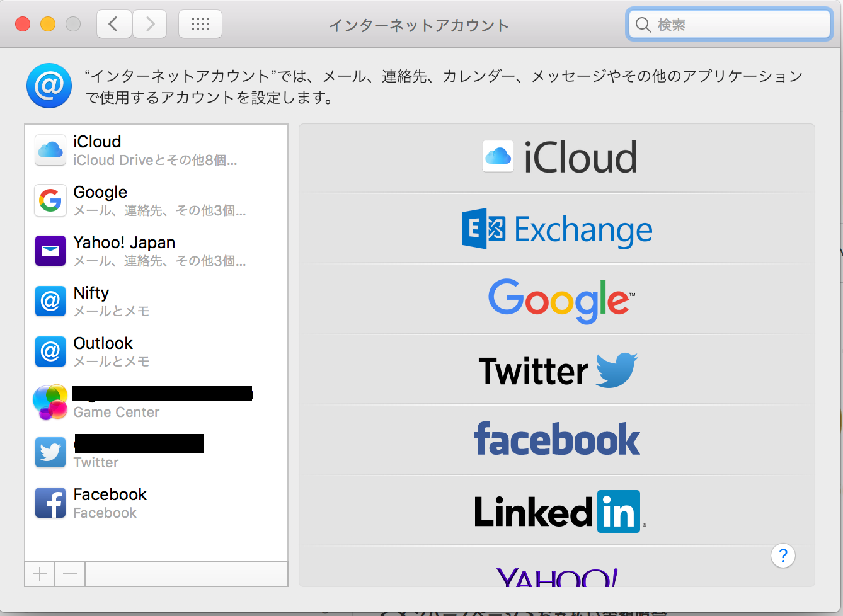Open help with the question mark button
Image resolution: width=843 pixels, height=616 pixels.
coord(783,556)
